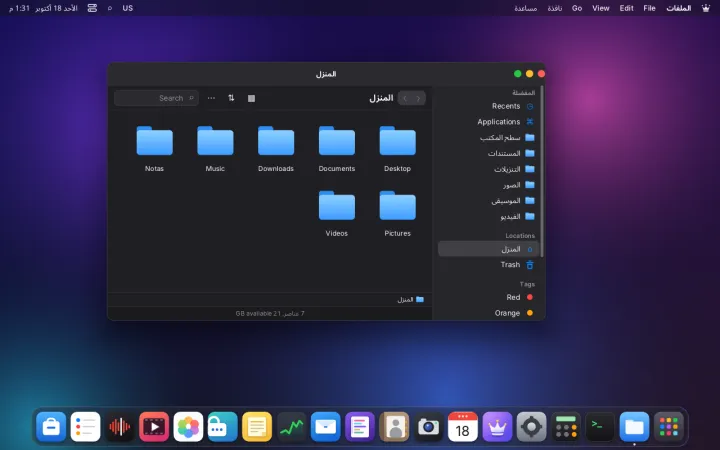
Task: Select الصور in the sidebar
Action: (x=489, y=185)
